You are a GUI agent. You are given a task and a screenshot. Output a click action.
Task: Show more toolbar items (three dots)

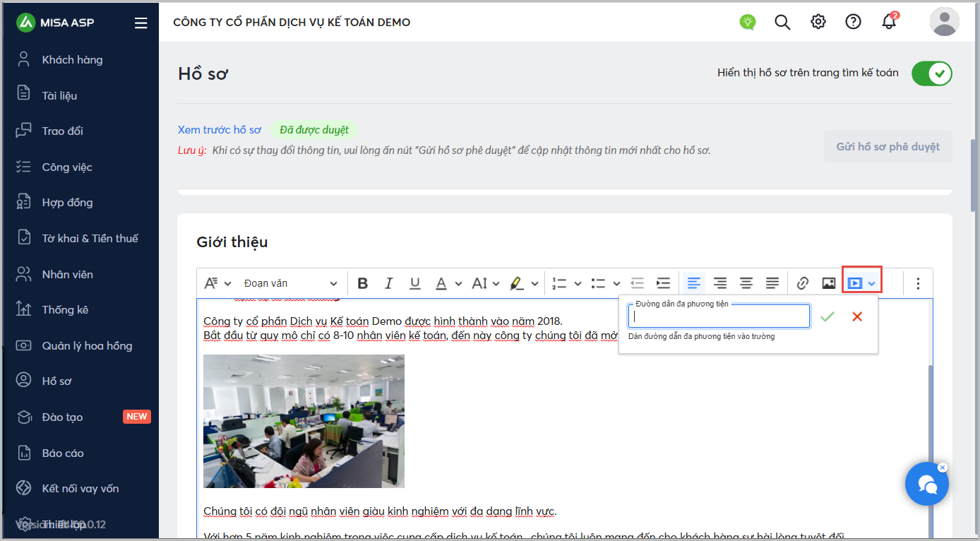[x=918, y=283]
